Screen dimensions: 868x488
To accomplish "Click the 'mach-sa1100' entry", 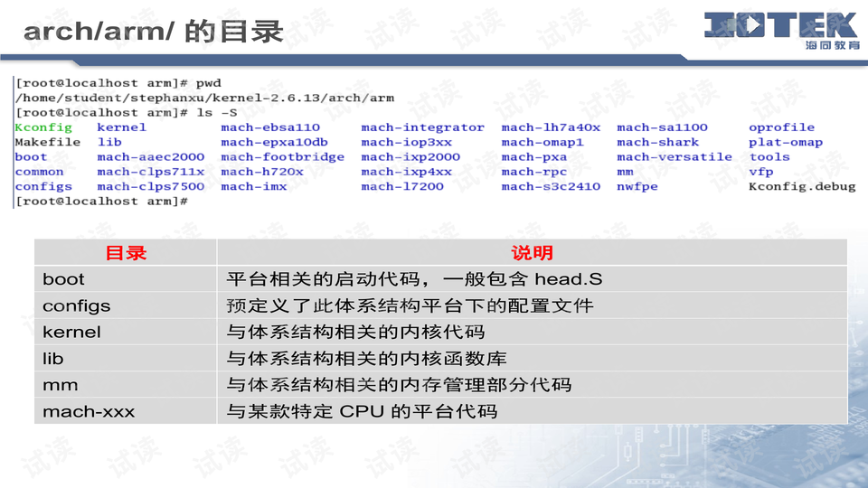I will (x=662, y=127).
